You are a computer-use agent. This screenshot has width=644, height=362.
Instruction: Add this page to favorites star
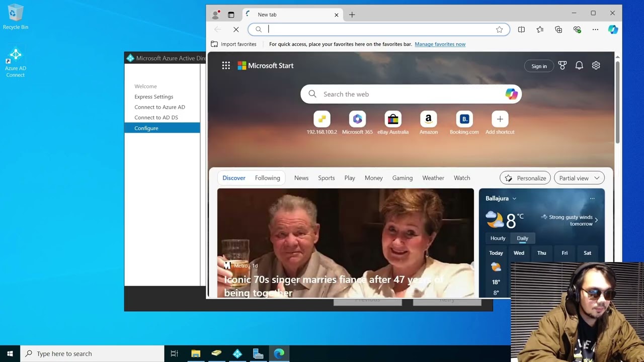point(499,29)
